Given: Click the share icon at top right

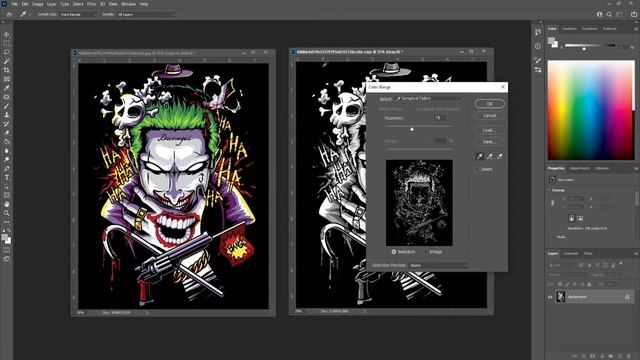Looking at the screenshot, I should (x=633, y=14).
